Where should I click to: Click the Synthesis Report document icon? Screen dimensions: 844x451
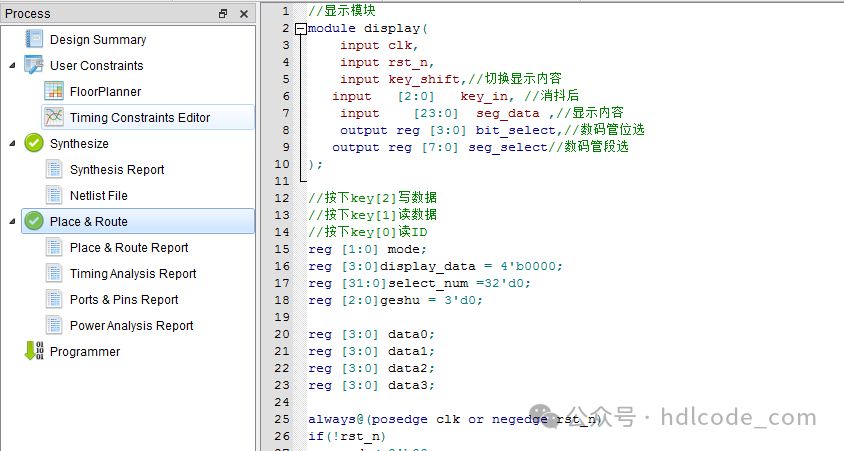pyautogui.click(x=54, y=169)
